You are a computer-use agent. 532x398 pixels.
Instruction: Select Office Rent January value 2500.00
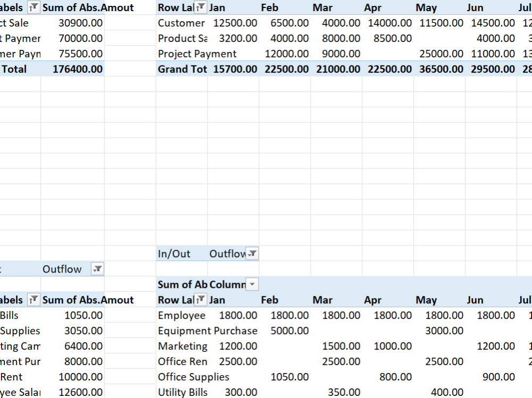[234, 361]
